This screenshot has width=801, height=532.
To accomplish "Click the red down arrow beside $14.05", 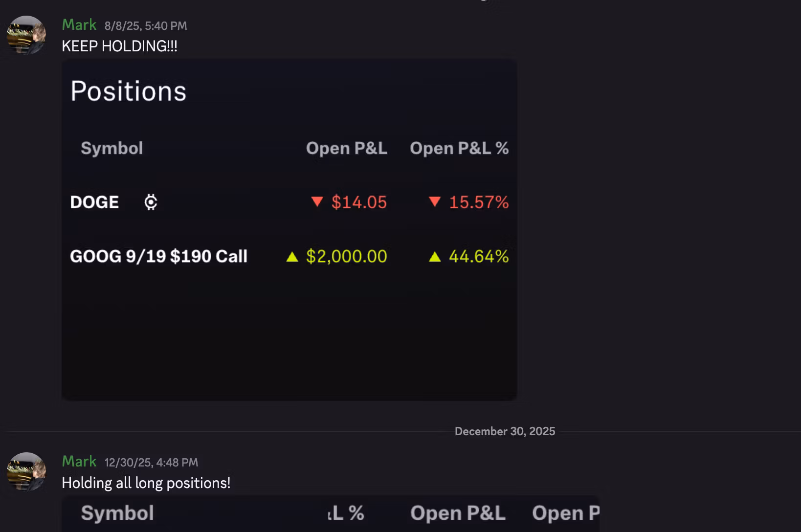I will (x=317, y=201).
